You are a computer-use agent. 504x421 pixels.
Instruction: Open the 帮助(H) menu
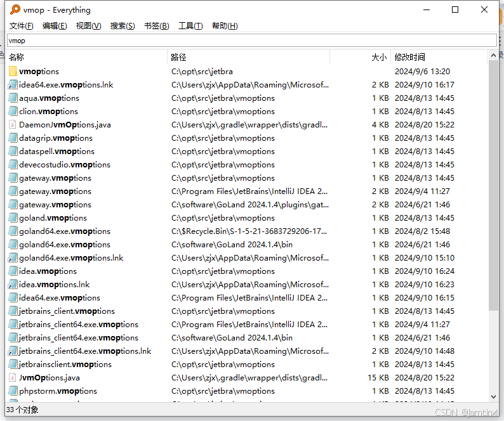(x=225, y=26)
